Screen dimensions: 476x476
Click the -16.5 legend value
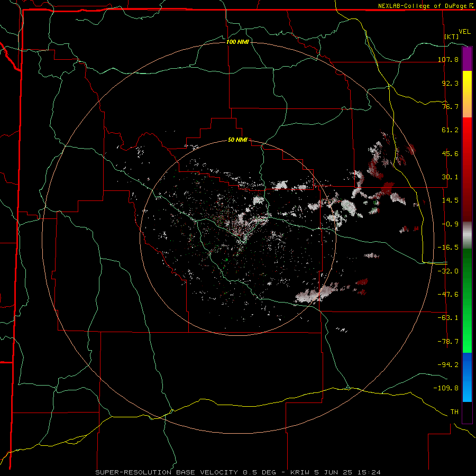[448, 248]
